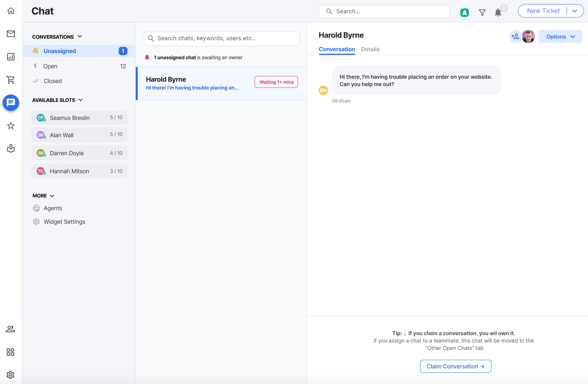Screen dimensions: 588x384
Task: Open the notifications bell icon
Action: (x=498, y=12)
